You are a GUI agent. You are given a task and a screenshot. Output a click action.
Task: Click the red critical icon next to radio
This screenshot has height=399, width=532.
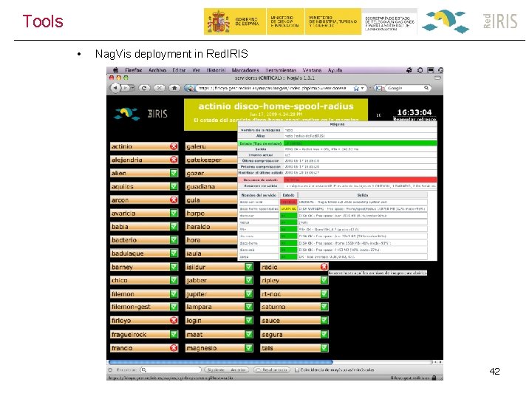click(324, 267)
